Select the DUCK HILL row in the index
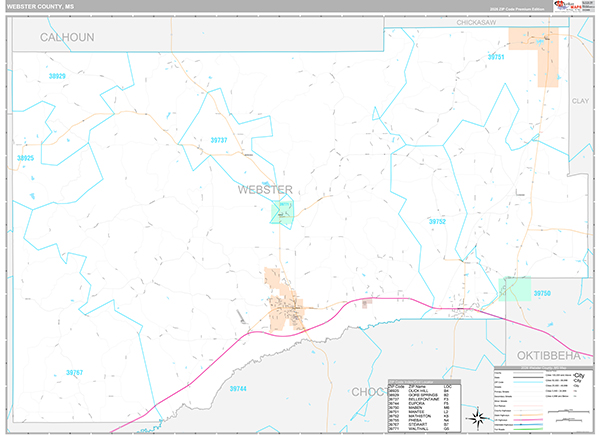Viewport: 600px width, 435px height. point(424,391)
